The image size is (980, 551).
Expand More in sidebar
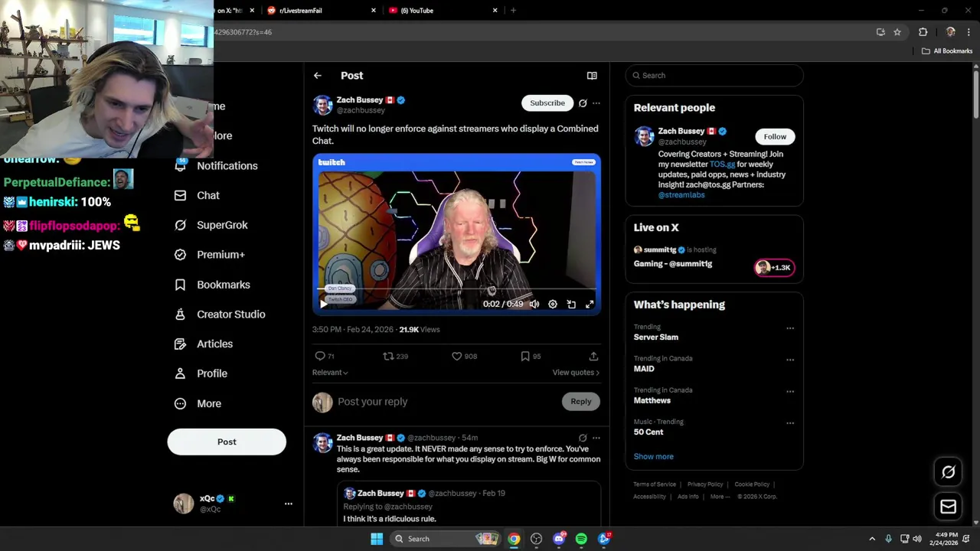[x=198, y=404]
